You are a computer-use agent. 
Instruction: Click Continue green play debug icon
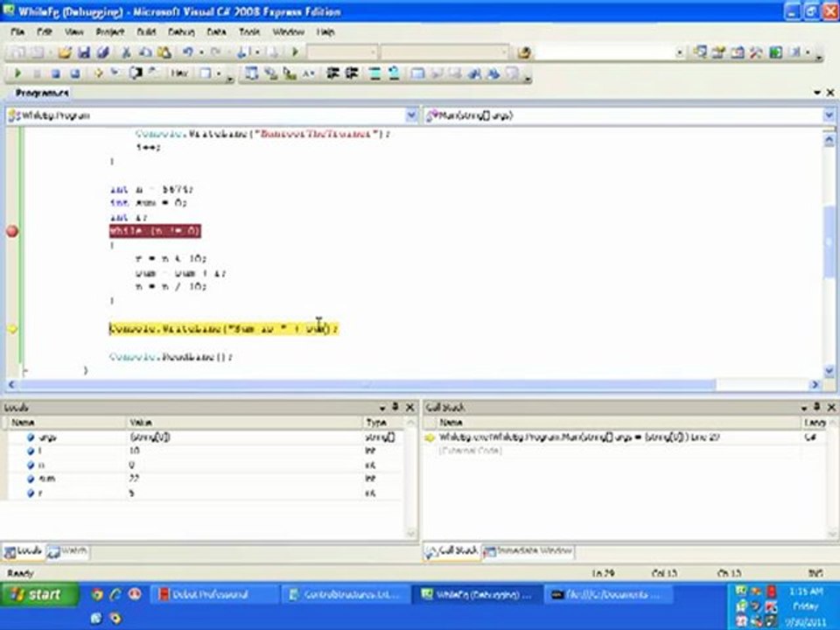pyautogui.click(x=17, y=73)
